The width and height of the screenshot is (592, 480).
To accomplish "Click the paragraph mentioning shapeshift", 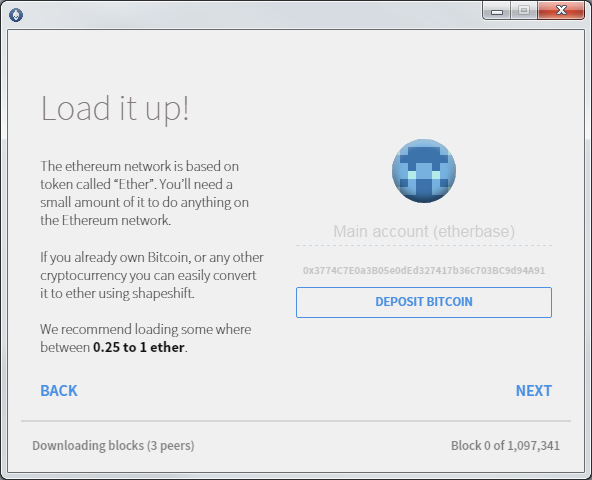I will pyautogui.click(x=152, y=275).
